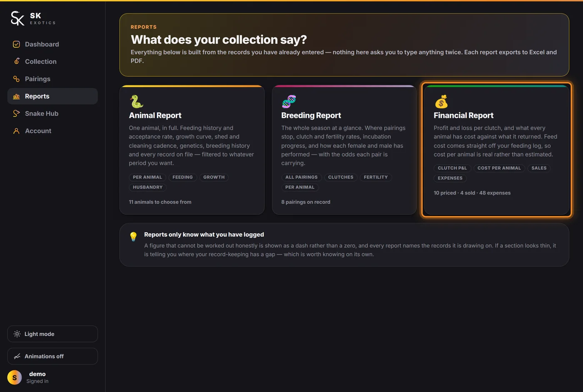Click the FEEDING tag
Image resolution: width=583 pixels, height=392 pixels.
point(182,177)
